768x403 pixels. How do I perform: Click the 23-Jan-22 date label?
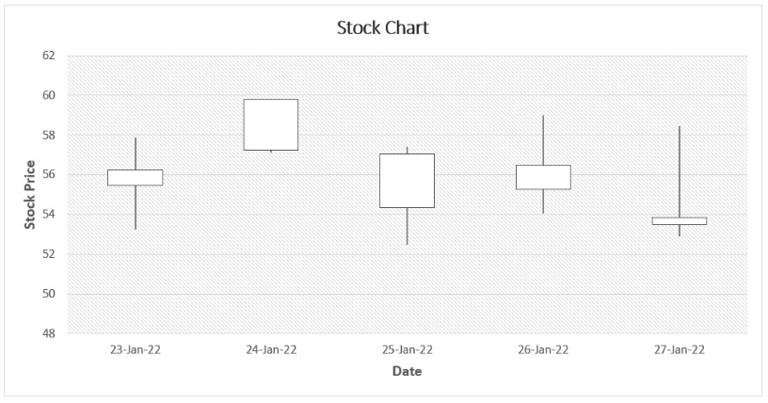(x=135, y=350)
